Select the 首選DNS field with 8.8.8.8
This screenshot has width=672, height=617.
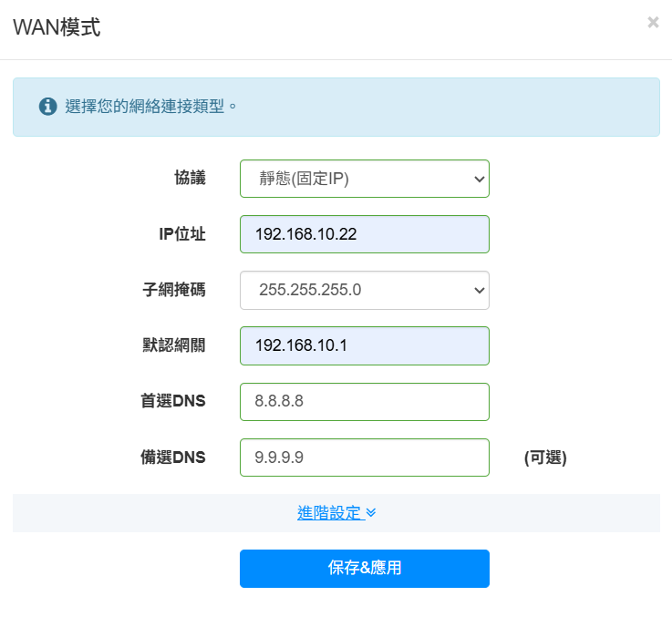(x=365, y=402)
